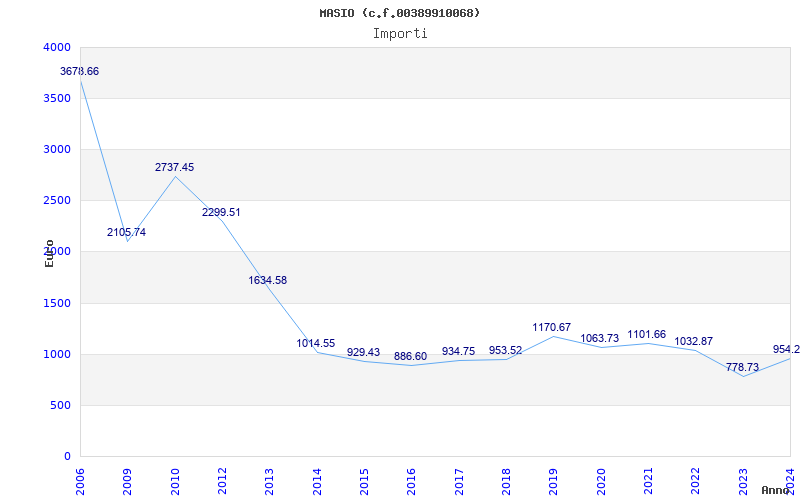Click the Anno x-axis title
800x500 pixels.
click(776, 491)
